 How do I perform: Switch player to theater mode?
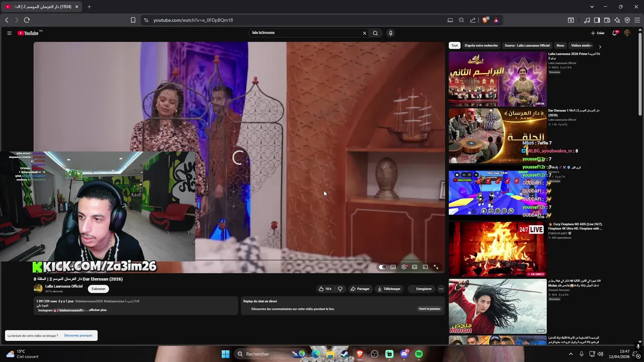[415, 267]
